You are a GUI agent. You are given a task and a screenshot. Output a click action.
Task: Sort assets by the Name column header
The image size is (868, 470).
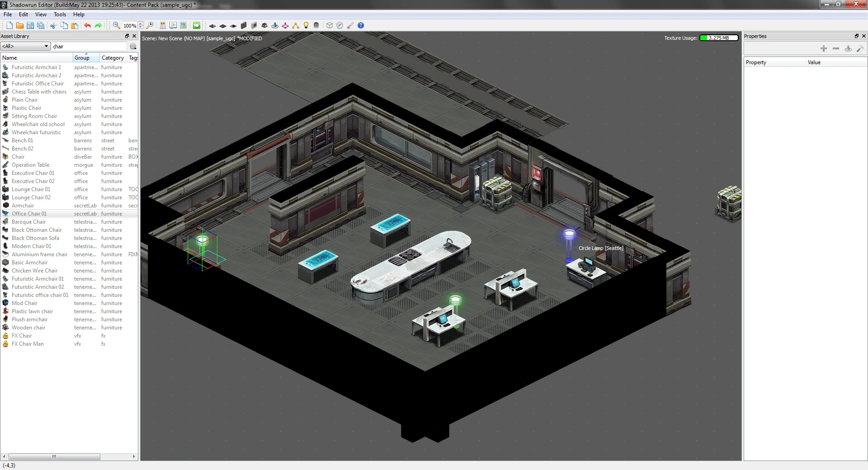[37, 58]
